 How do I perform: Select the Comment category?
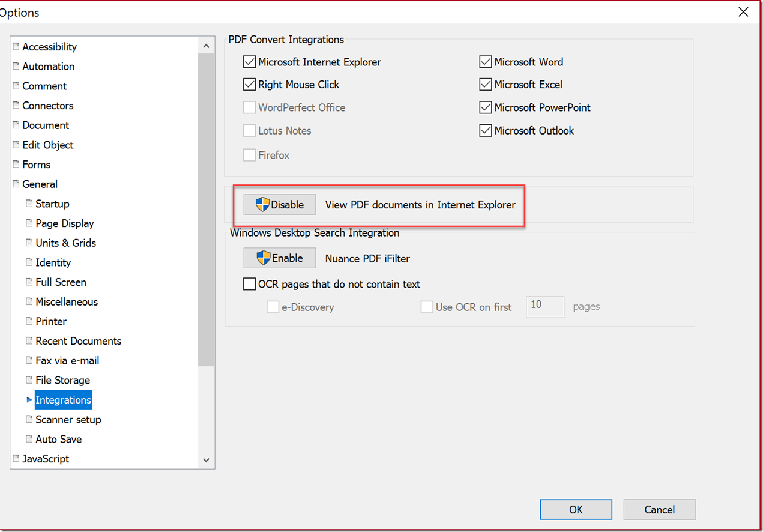click(44, 86)
